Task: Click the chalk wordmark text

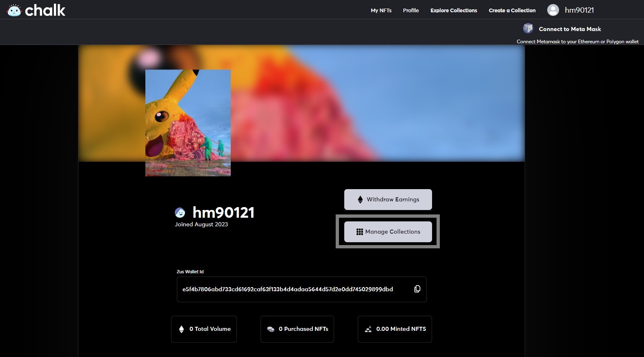Action: click(x=45, y=11)
